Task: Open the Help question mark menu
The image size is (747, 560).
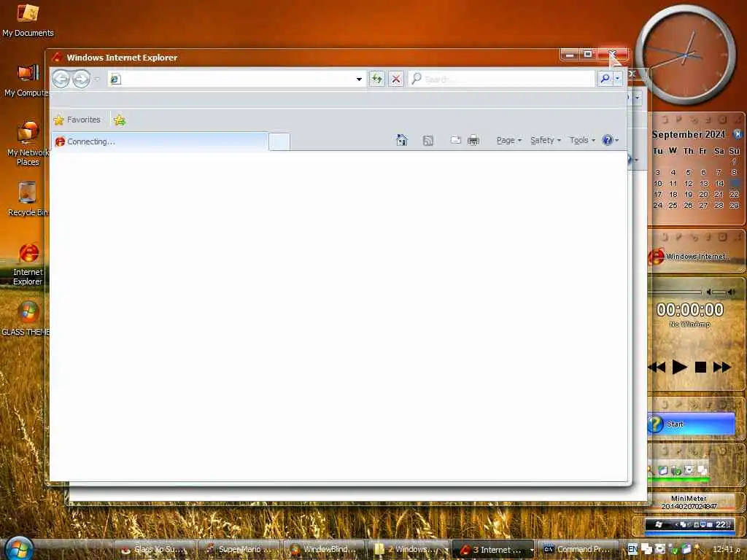Action: pos(611,140)
